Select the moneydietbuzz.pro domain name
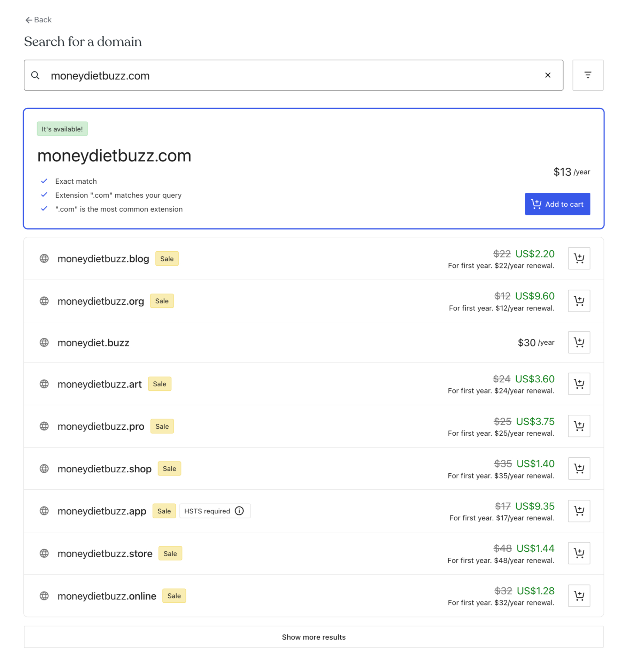The width and height of the screenshot is (626, 672). (x=101, y=426)
